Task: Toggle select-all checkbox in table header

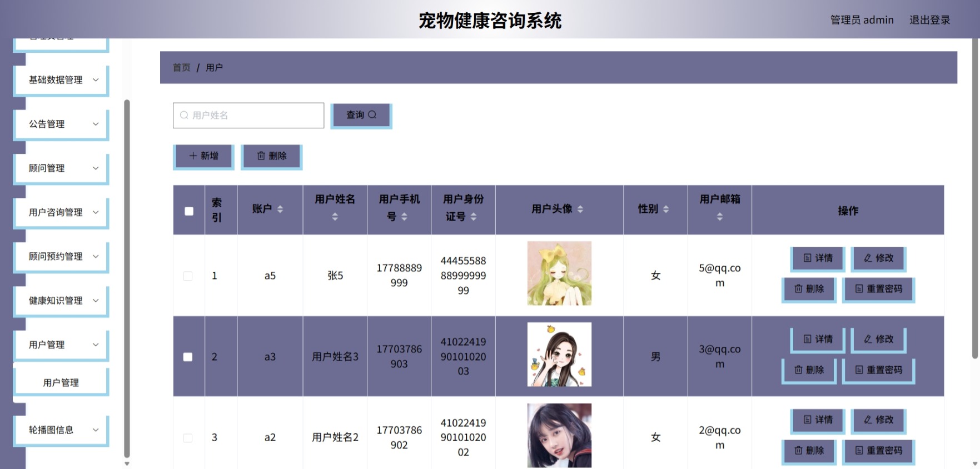Action: (189, 211)
